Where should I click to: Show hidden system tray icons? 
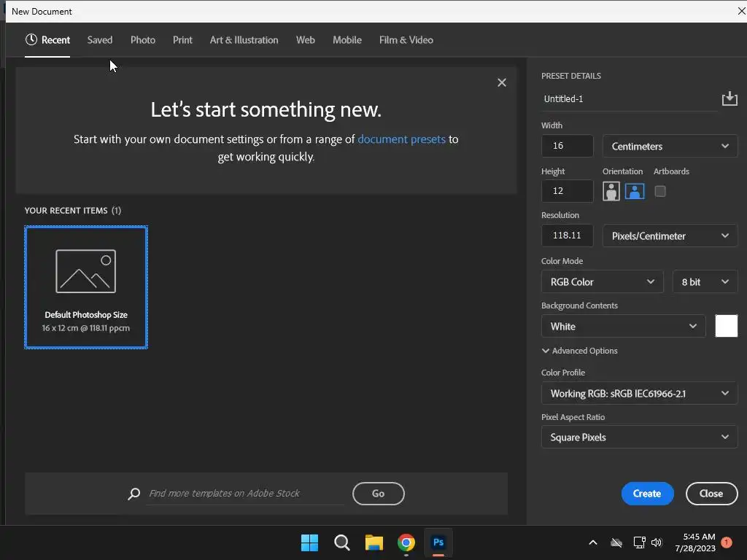(593, 542)
